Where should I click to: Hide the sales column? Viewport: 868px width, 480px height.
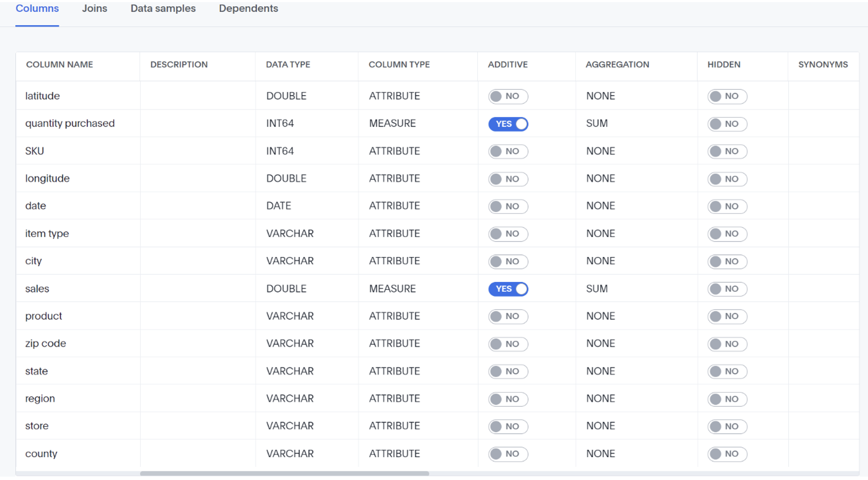pyautogui.click(x=727, y=289)
